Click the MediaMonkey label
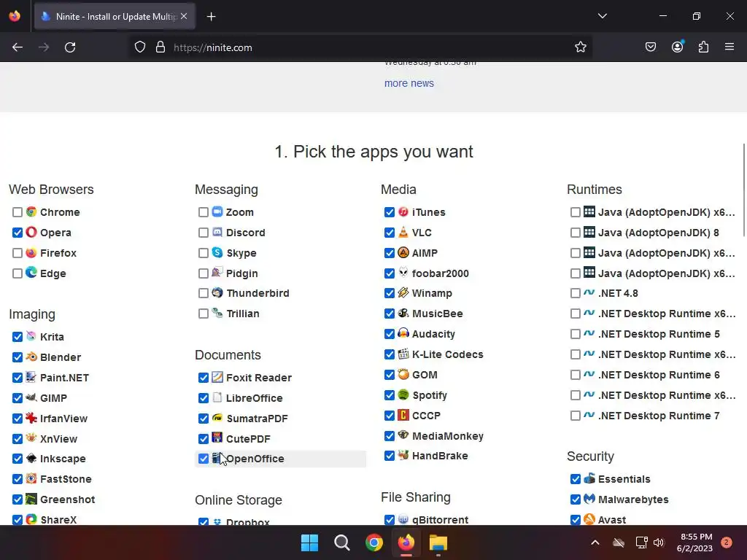 [x=447, y=436]
